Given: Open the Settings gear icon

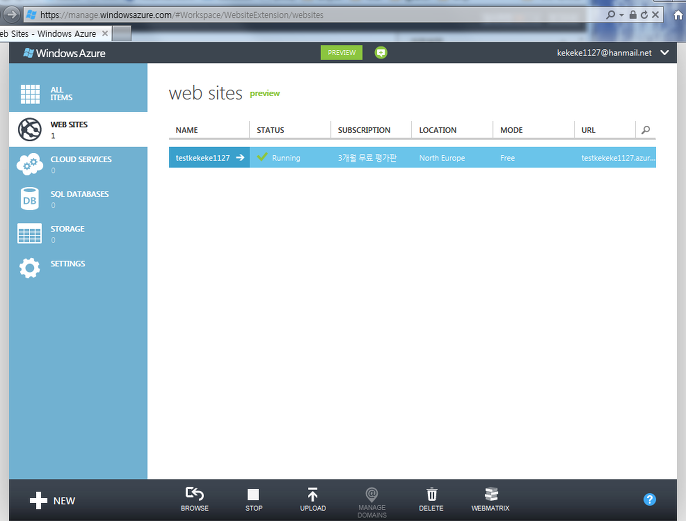Looking at the screenshot, I should (30, 268).
